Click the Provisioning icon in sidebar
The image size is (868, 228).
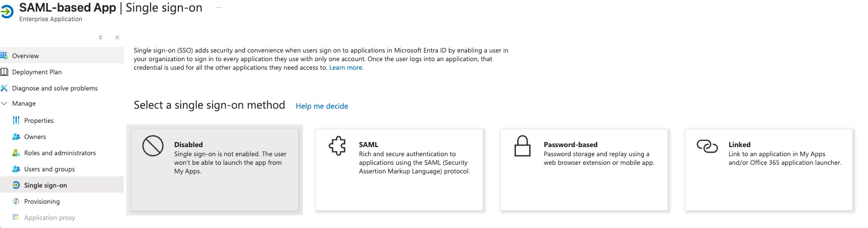click(16, 201)
